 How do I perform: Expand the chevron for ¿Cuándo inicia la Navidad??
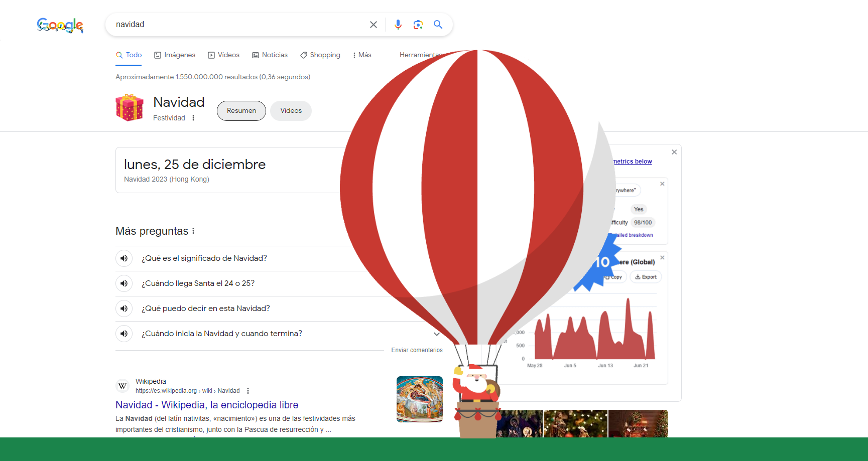pyautogui.click(x=437, y=334)
